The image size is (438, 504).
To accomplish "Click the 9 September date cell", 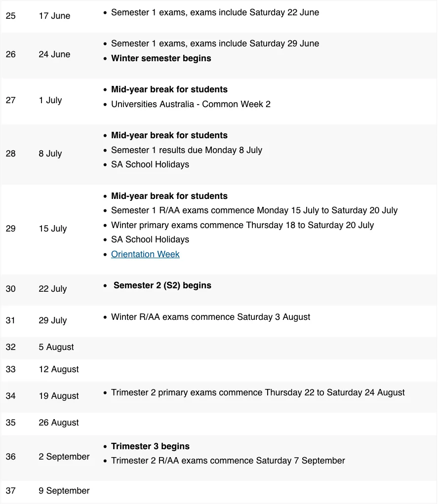I will pyautogui.click(x=64, y=491).
